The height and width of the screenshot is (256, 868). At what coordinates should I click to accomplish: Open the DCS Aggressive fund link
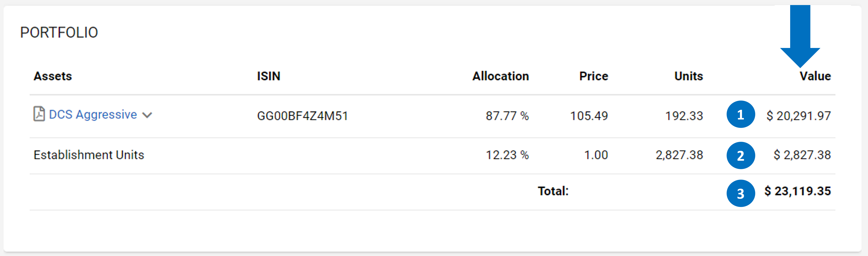click(93, 114)
